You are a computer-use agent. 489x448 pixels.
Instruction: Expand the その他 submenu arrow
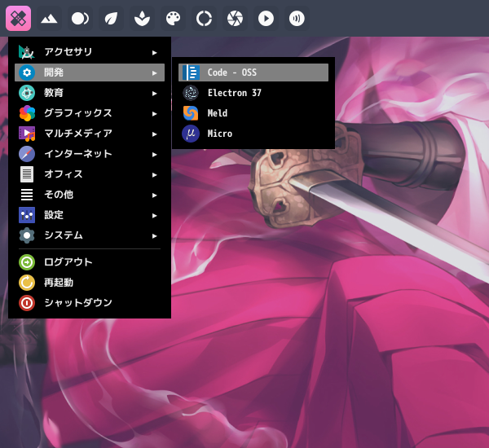pos(154,195)
